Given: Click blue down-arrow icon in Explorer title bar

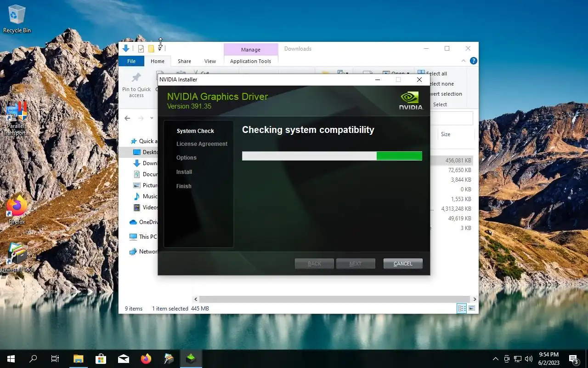Looking at the screenshot, I should click(125, 48).
